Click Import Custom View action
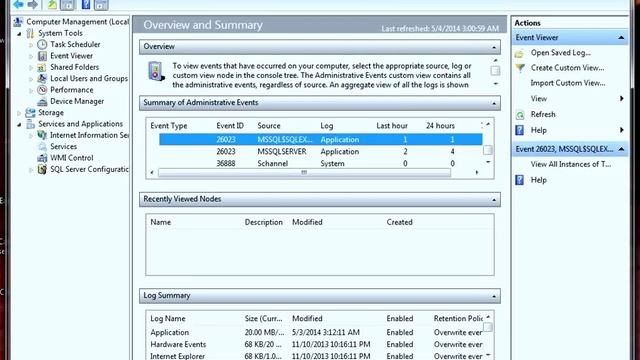 [x=568, y=83]
